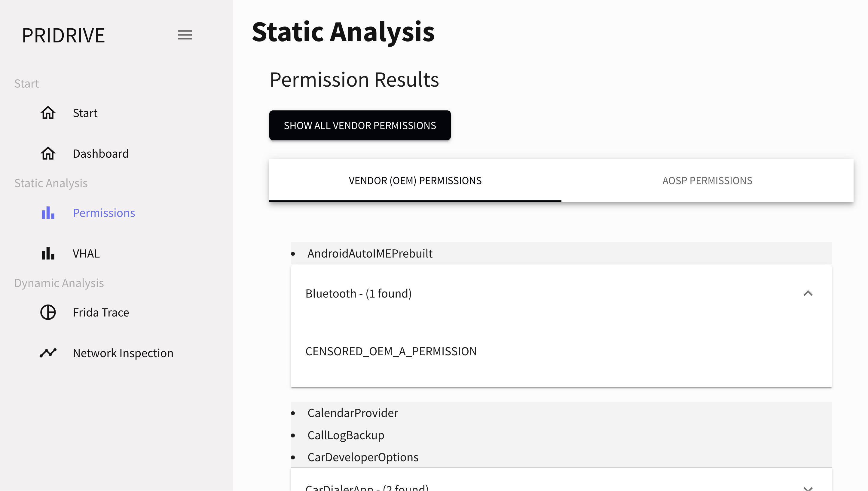The image size is (868, 491).
Task: Click the Bluetooth - (1 found) header
Action: (359, 293)
